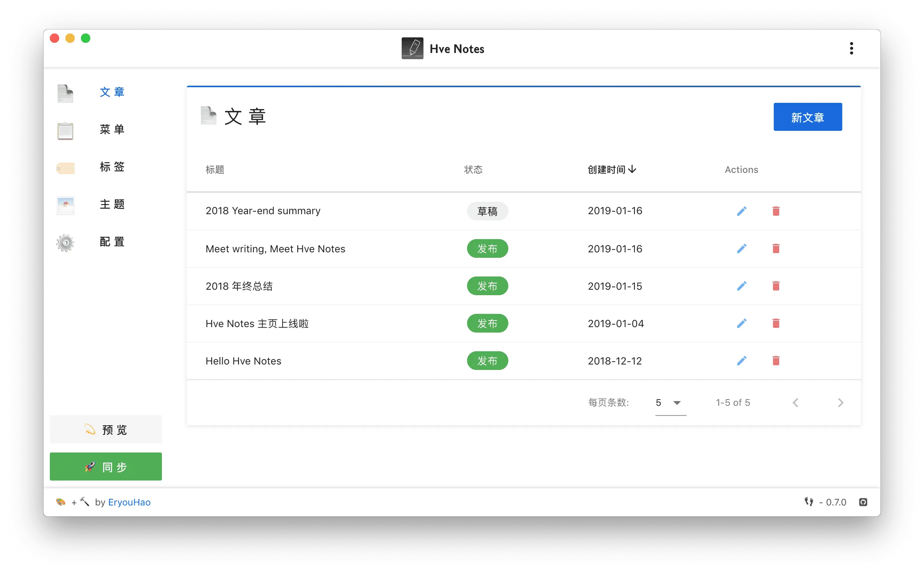The width and height of the screenshot is (924, 574).
Task: Open the 配置 settings gear icon
Action: [x=65, y=242]
